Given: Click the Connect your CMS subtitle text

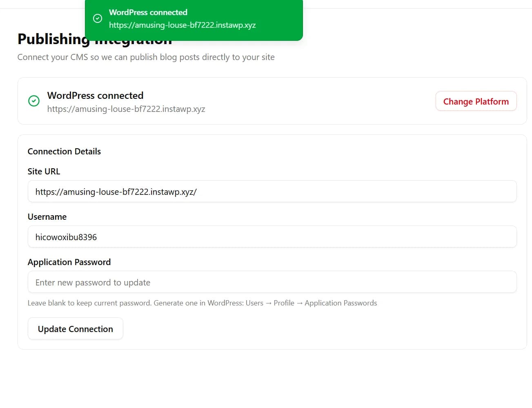Looking at the screenshot, I should pyautogui.click(x=146, y=57).
